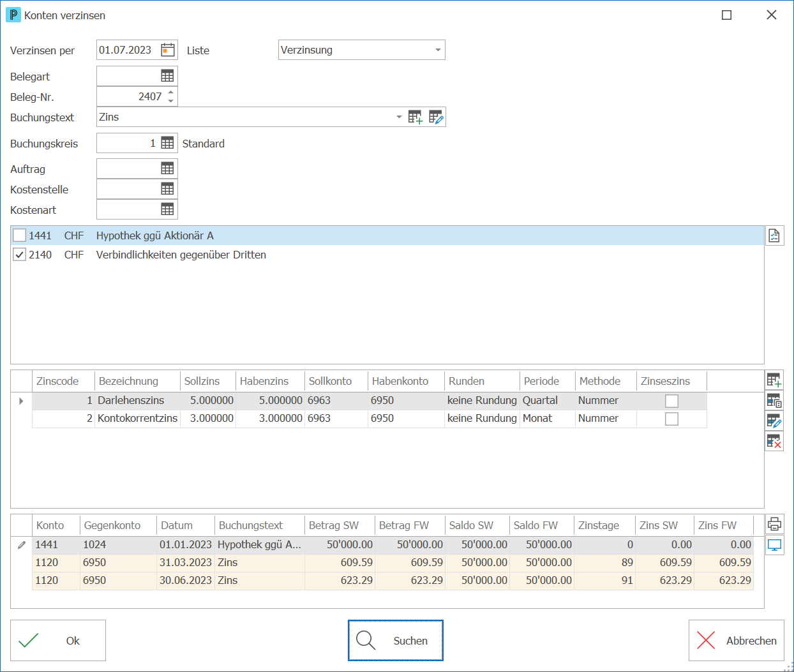Add a new Zinscode row

(x=774, y=380)
